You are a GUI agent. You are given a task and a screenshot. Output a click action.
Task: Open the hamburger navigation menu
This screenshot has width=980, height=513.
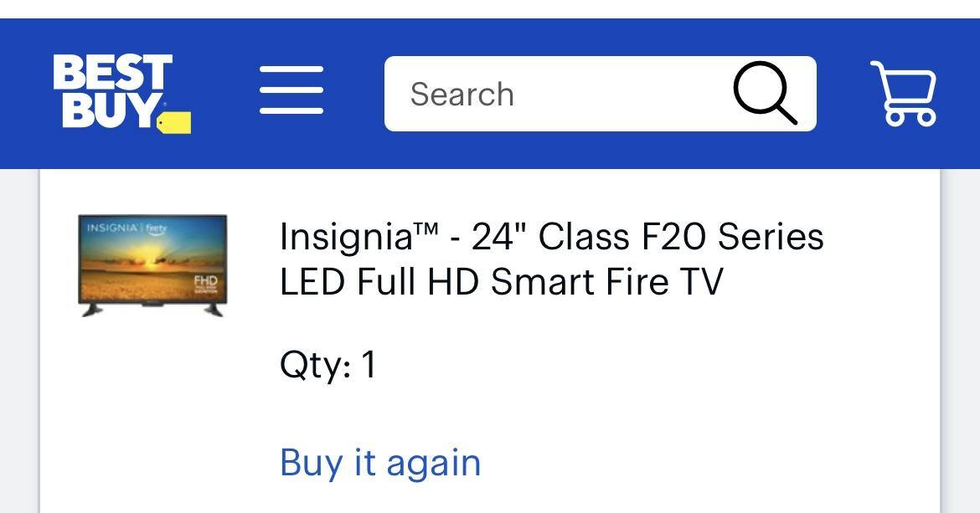(x=291, y=91)
